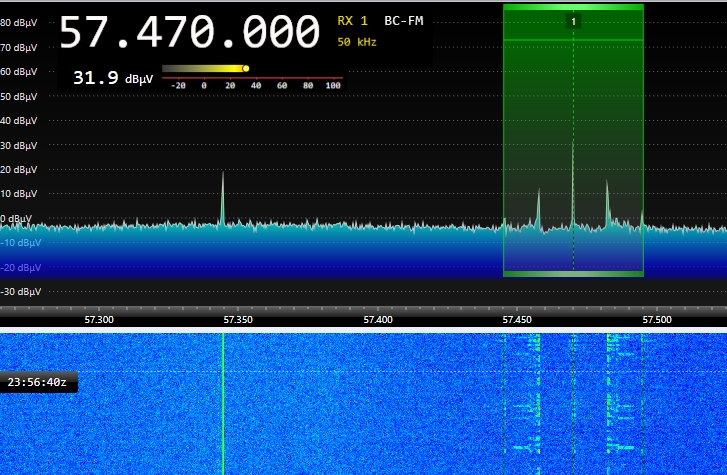Click the signal peak near 57.345 MHz
Viewport: 727px width, 475px height.
(223, 197)
